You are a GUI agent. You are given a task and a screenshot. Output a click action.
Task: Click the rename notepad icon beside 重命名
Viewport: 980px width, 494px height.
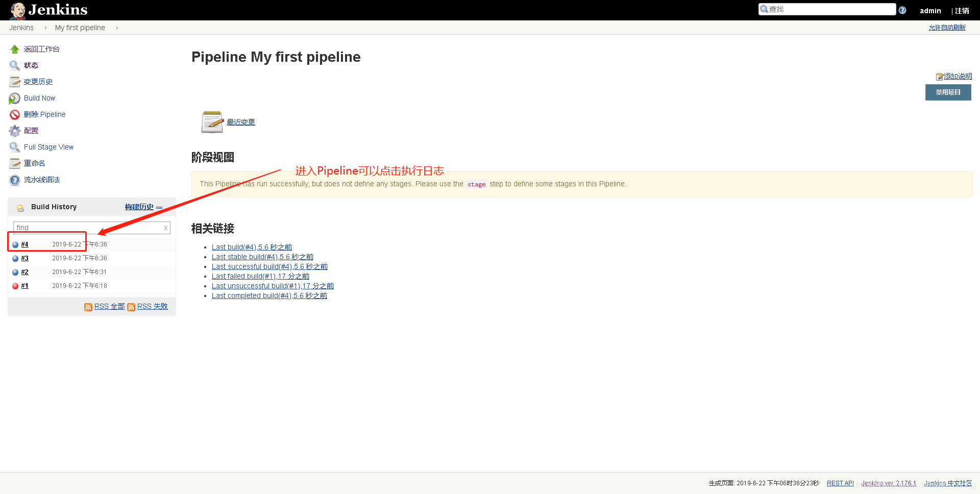pyautogui.click(x=14, y=163)
